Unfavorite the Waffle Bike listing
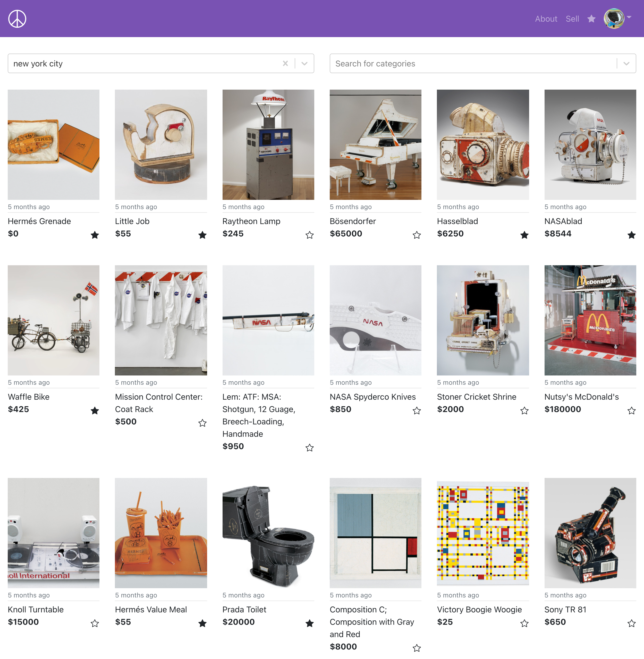Image resolution: width=644 pixels, height=659 pixels. click(95, 410)
